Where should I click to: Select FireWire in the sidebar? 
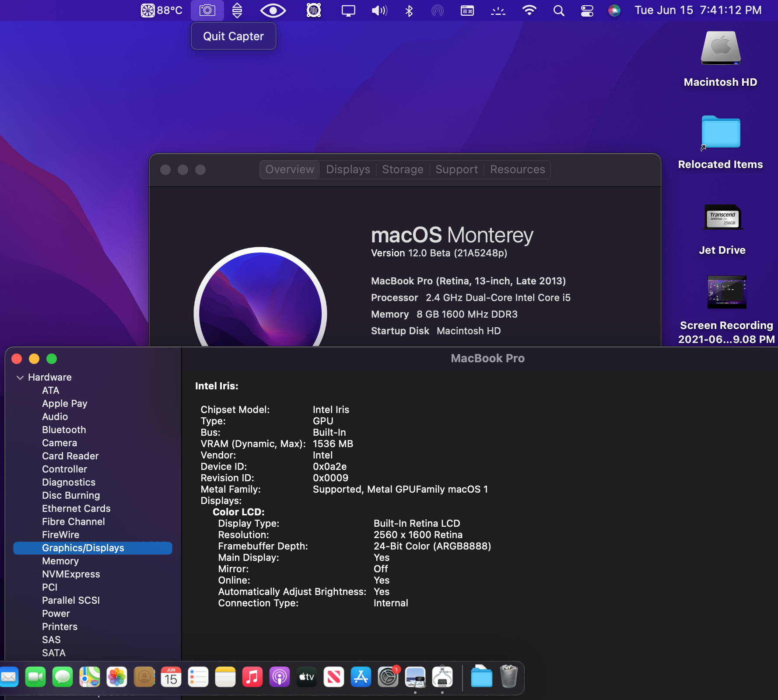(x=61, y=535)
